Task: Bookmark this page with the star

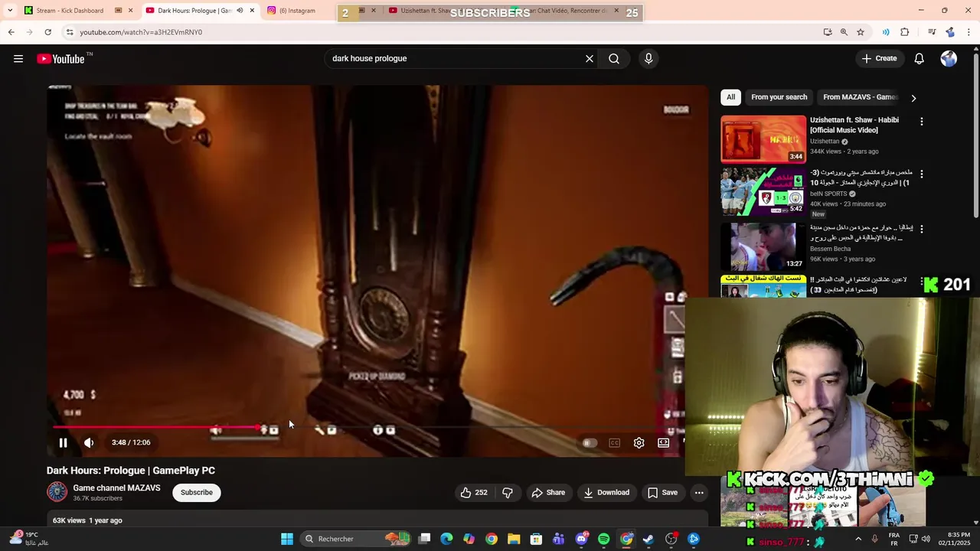Action: [x=861, y=32]
